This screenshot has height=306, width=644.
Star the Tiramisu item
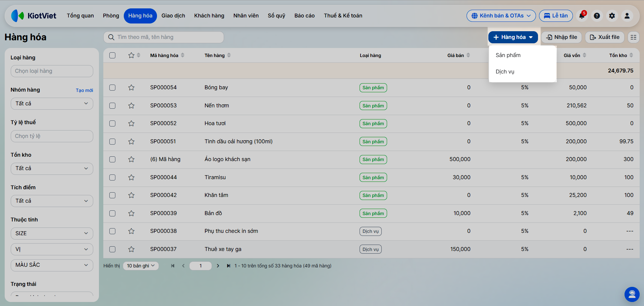coord(131,177)
